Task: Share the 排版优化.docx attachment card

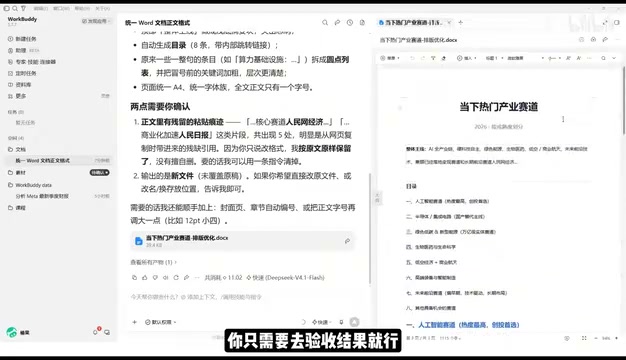Action: (x=347, y=241)
